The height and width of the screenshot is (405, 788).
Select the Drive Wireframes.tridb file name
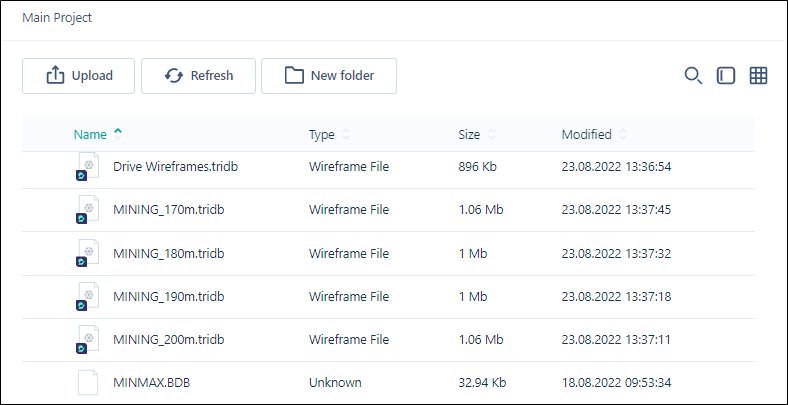[x=175, y=166]
